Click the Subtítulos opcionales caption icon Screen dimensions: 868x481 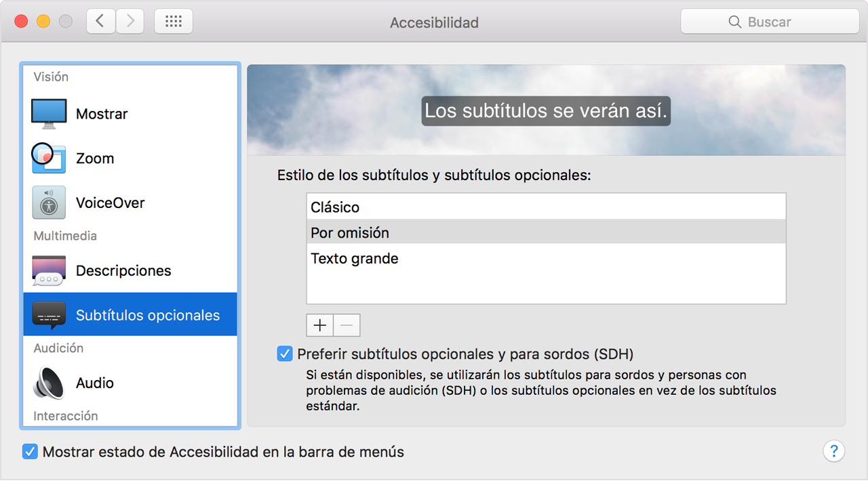click(x=49, y=315)
